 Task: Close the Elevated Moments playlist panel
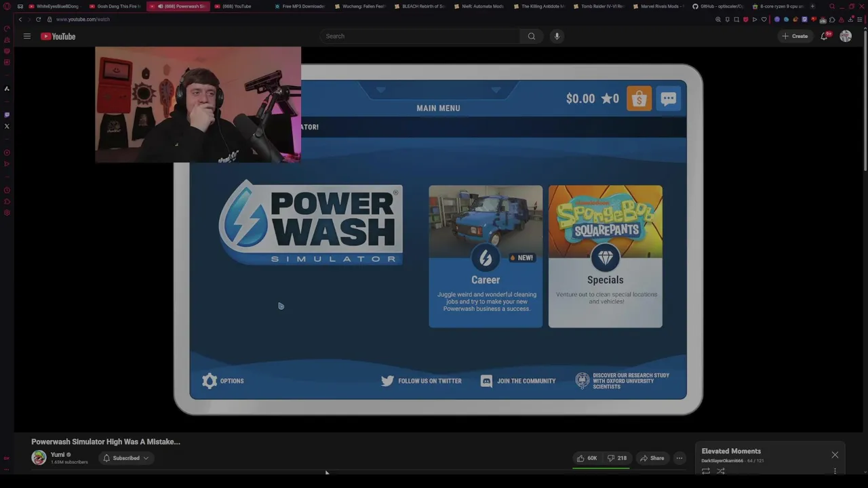835,455
